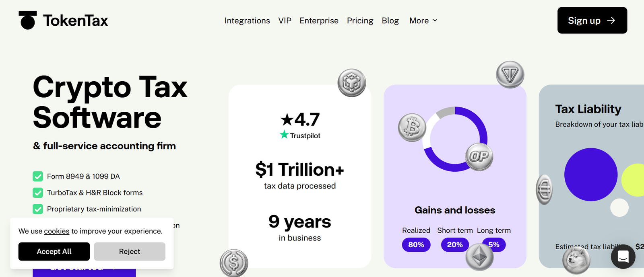The height and width of the screenshot is (277, 644).
Task: Click the OP Optimism coin icon
Action: click(479, 157)
